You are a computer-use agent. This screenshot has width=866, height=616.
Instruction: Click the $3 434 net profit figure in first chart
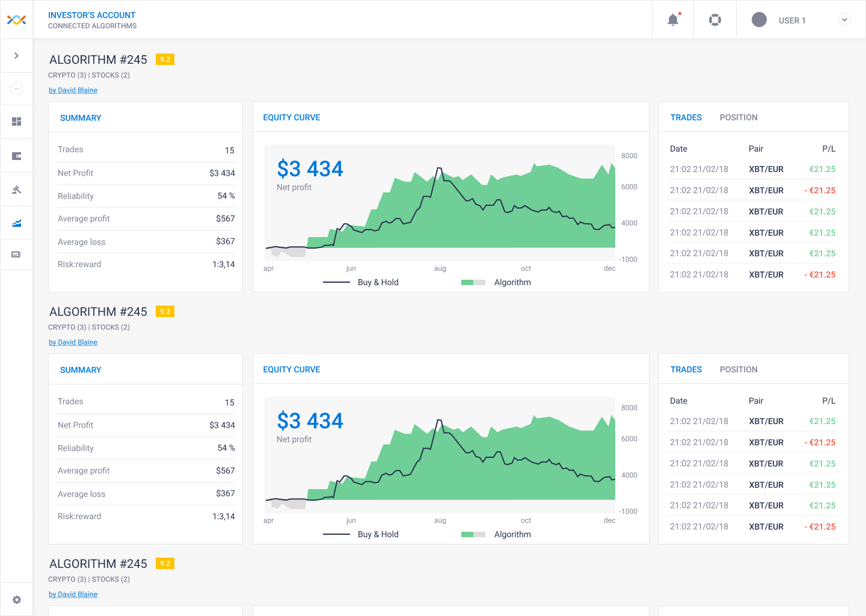click(310, 168)
